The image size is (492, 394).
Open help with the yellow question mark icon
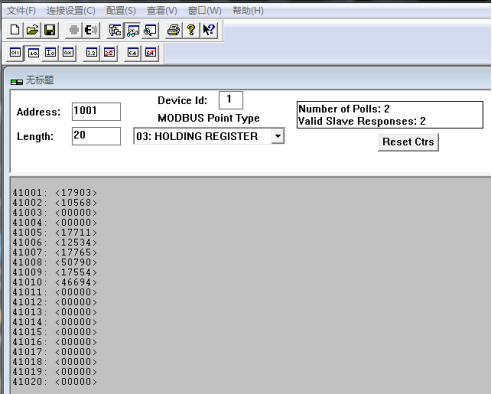191,30
